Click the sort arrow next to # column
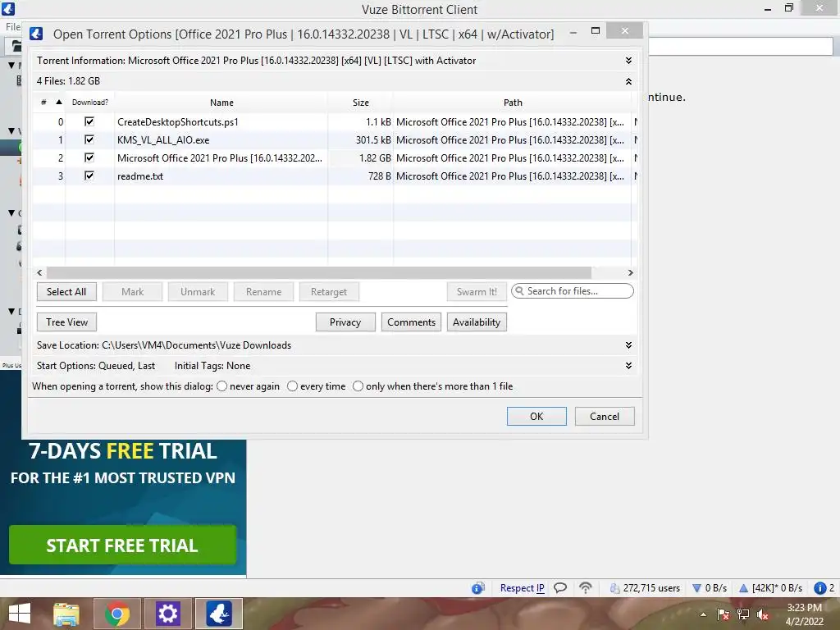Viewport: 840px width, 630px height. coord(59,102)
